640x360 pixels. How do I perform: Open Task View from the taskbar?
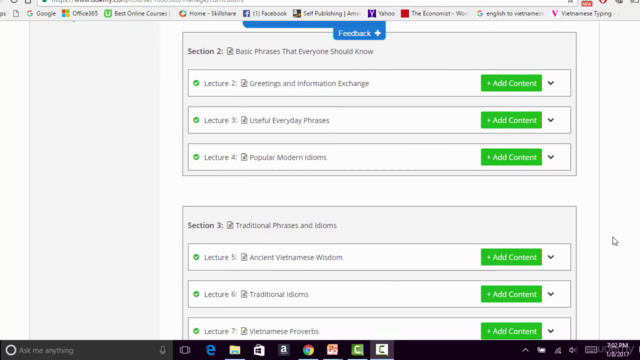pos(185,350)
